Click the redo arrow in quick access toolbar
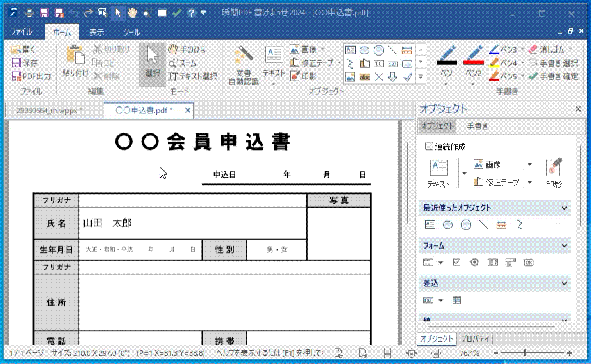Image resolution: width=591 pixels, height=364 pixels. [x=88, y=13]
